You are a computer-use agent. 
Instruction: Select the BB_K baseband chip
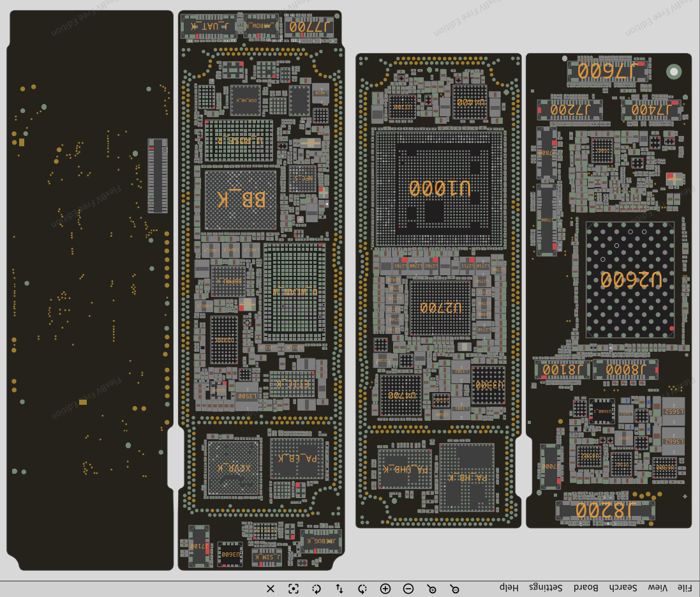tap(241, 200)
